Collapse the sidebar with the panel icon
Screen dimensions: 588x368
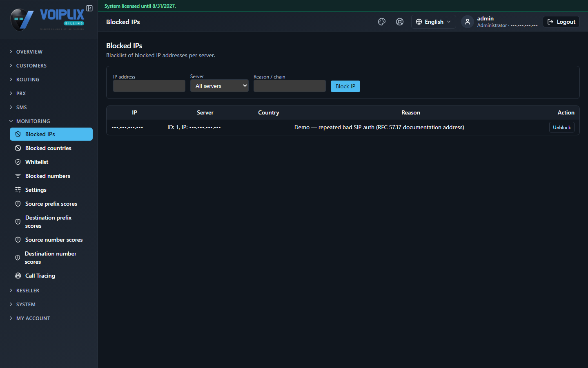coord(89,8)
